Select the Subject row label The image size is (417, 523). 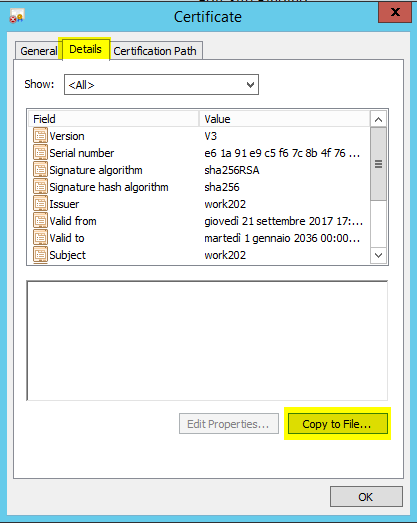click(67, 255)
